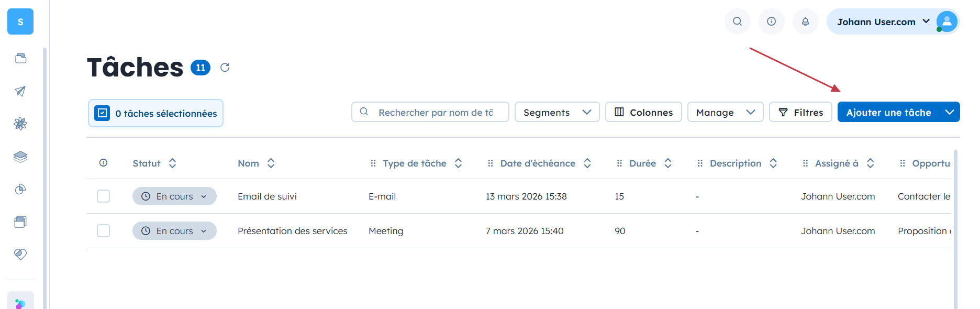The image size is (980, 309).
Task: Open the info circle icon in header
Action: click(x=771, y=21)
